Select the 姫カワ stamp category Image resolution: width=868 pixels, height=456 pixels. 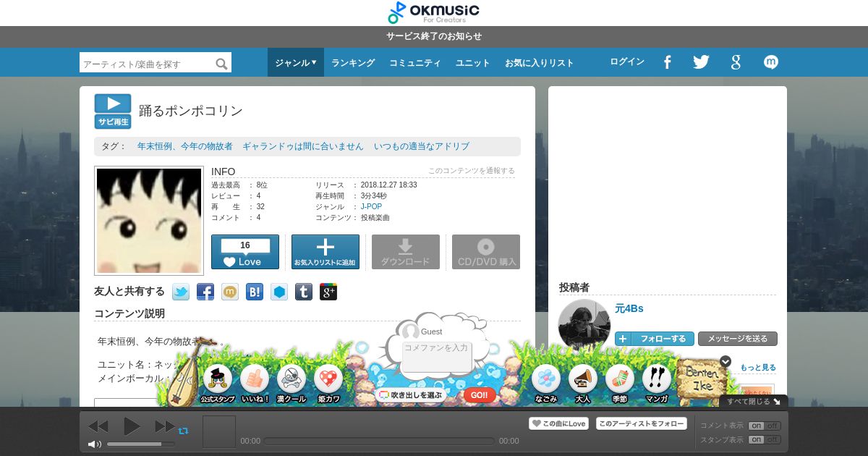pos(328,384)
